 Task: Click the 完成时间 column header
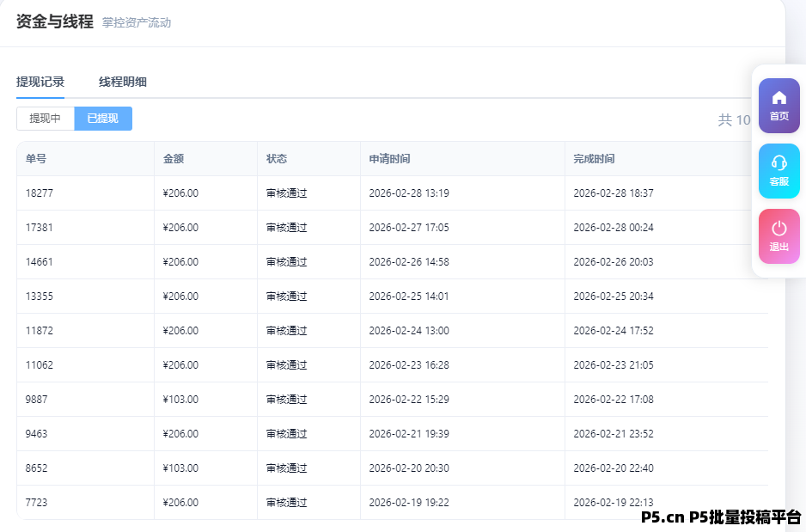click(x=594, y=159)
